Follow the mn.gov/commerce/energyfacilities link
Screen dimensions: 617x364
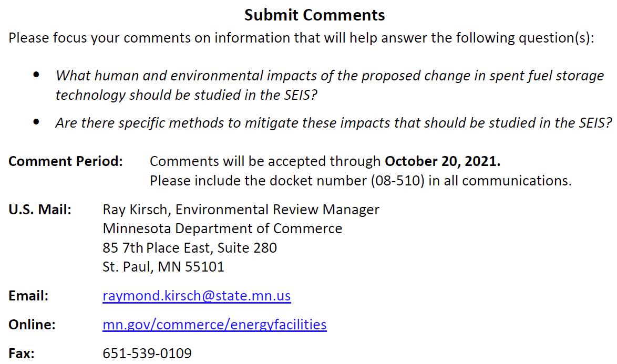214,325
